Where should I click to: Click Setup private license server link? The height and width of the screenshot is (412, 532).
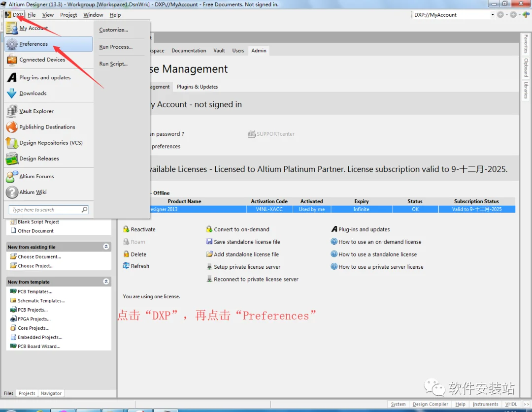click(x=247, y=266)
